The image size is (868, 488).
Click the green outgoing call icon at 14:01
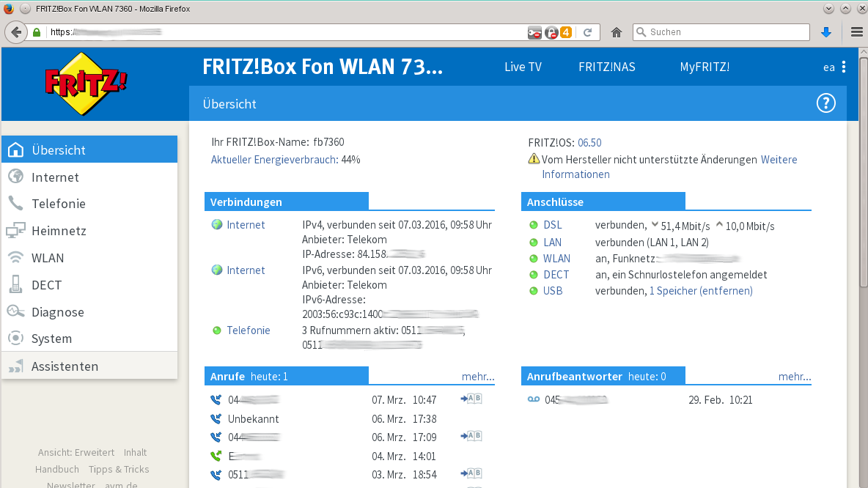[x=216, y=456]
